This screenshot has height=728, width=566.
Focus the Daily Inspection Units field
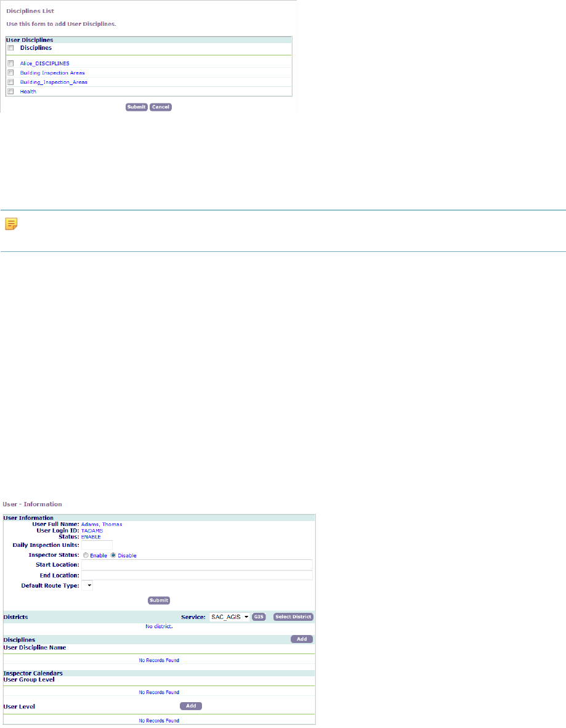(x=97, y=545)
